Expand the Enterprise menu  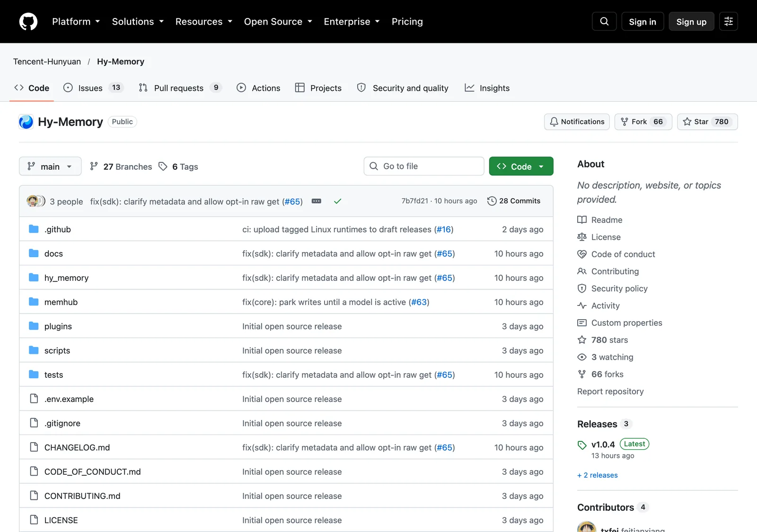click(x=352, y=22)
